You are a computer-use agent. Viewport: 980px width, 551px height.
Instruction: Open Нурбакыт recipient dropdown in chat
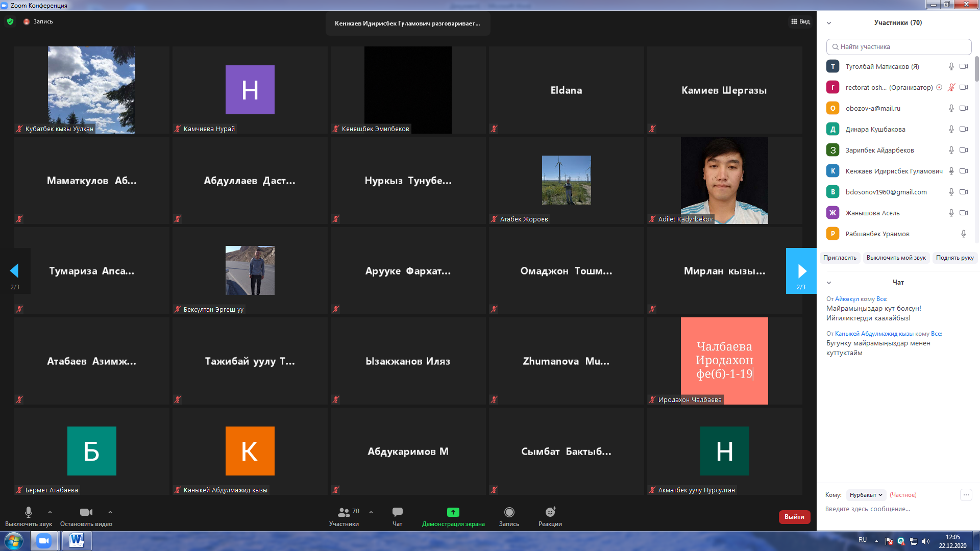pyautogui.click(x=866, y=495)
